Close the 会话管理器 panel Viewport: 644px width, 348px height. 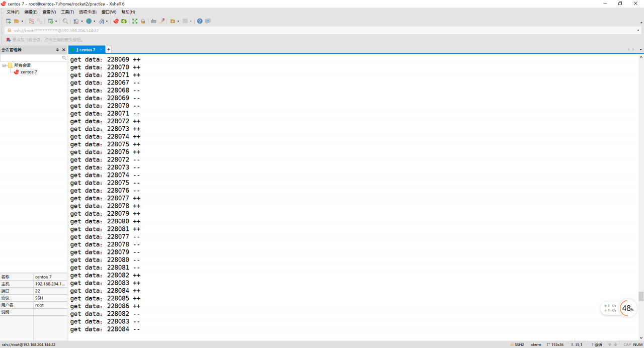[63, 50]
